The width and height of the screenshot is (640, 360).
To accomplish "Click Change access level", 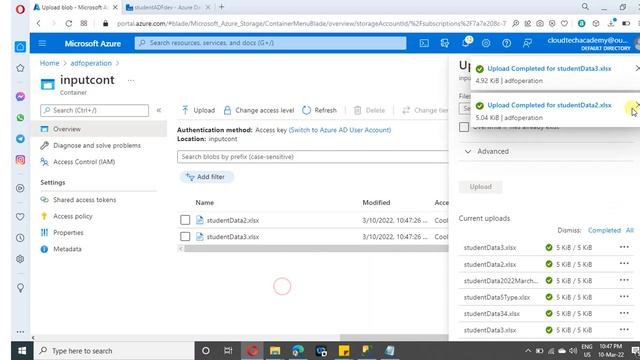I will coord(259,110).
